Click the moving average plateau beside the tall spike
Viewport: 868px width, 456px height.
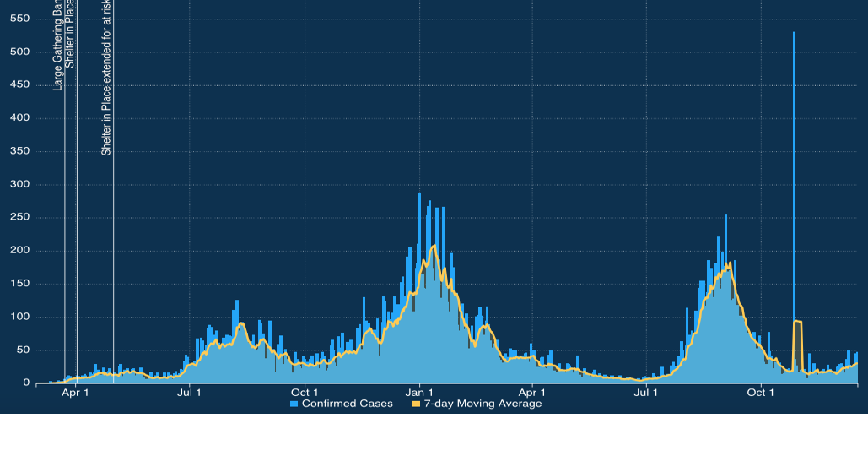click(797, 322)
